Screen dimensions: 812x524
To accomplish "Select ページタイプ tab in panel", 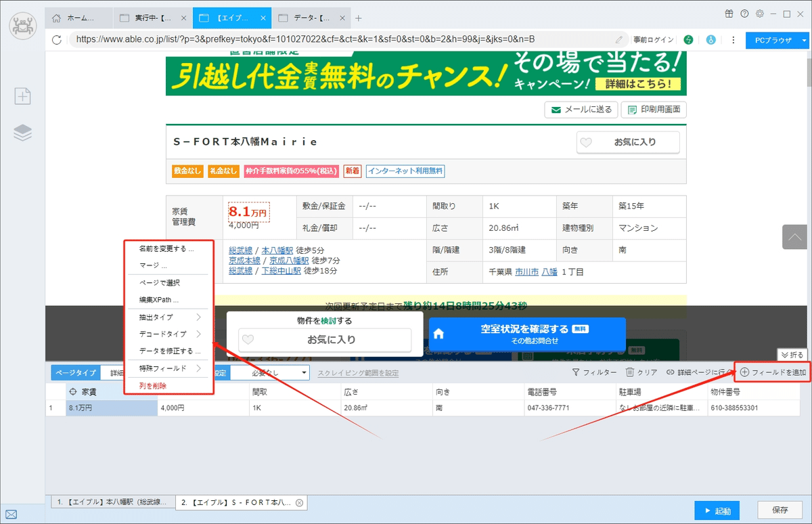I will (76, 372).
